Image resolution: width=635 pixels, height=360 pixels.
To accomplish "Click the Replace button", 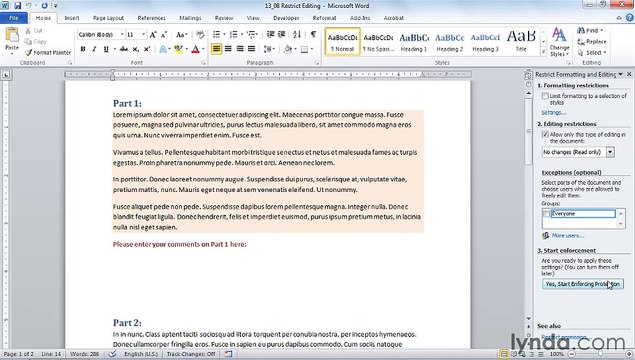I will coord(592,41).
